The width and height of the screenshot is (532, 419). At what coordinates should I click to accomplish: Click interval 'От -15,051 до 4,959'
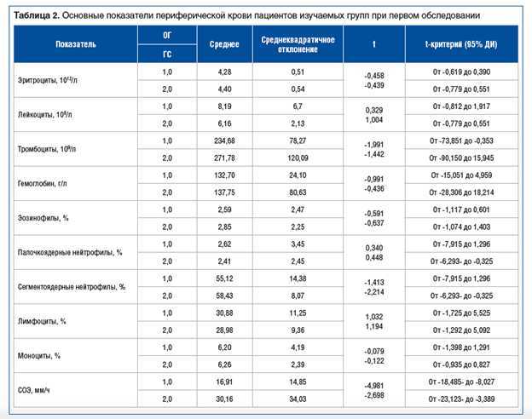coord(461,175)
